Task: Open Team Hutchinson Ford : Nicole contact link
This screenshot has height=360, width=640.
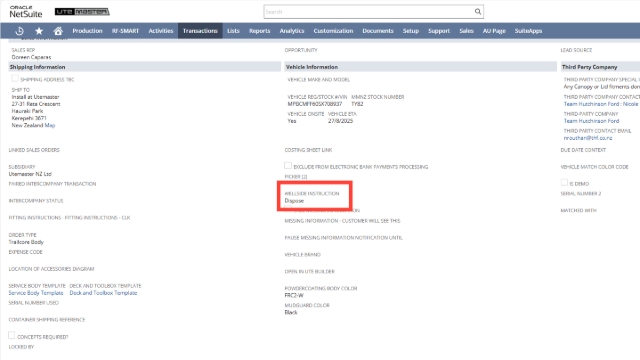Action: coord(601,104)
